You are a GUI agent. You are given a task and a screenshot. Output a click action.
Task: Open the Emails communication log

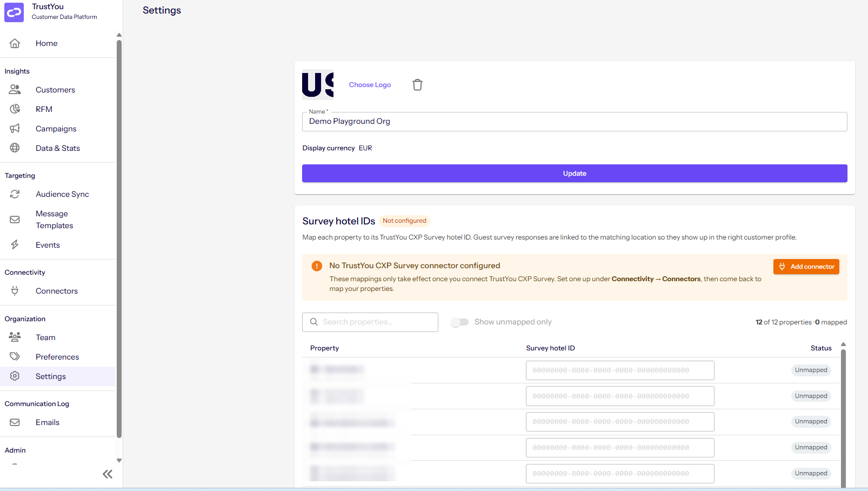(48, 422)
